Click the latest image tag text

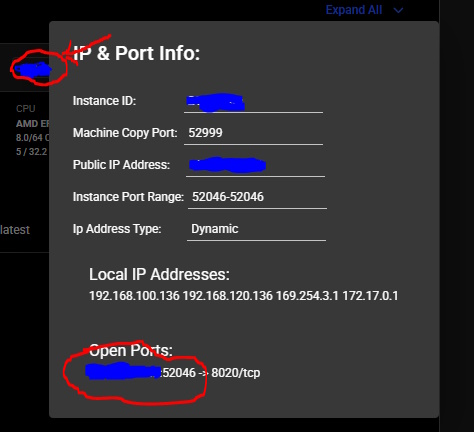15,230
